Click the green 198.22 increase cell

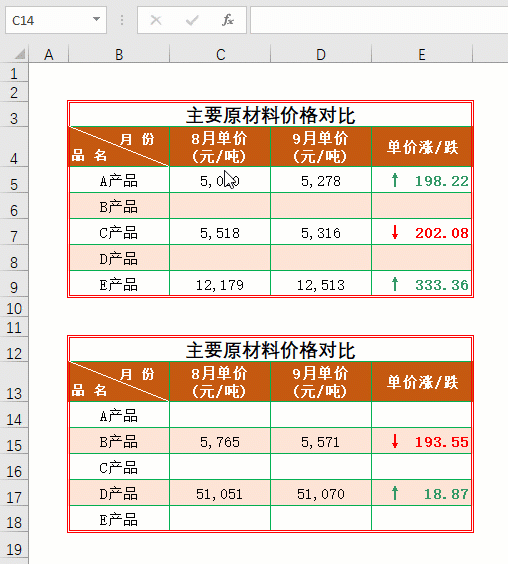(x=422, y=180)
